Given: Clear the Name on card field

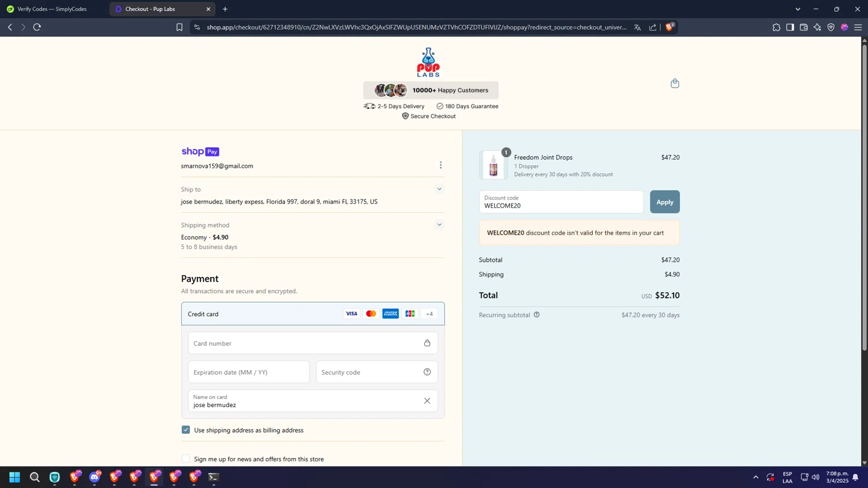Looking at the screenshot, I should point(427,401).
